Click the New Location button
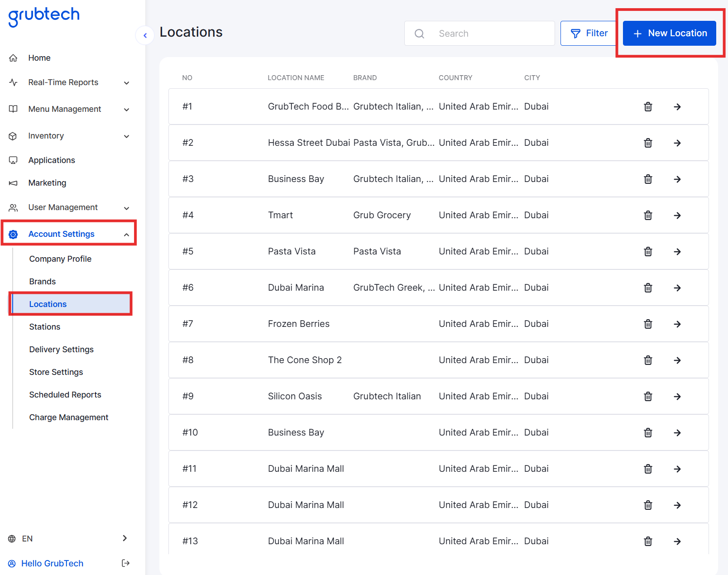 click(669, 33)
